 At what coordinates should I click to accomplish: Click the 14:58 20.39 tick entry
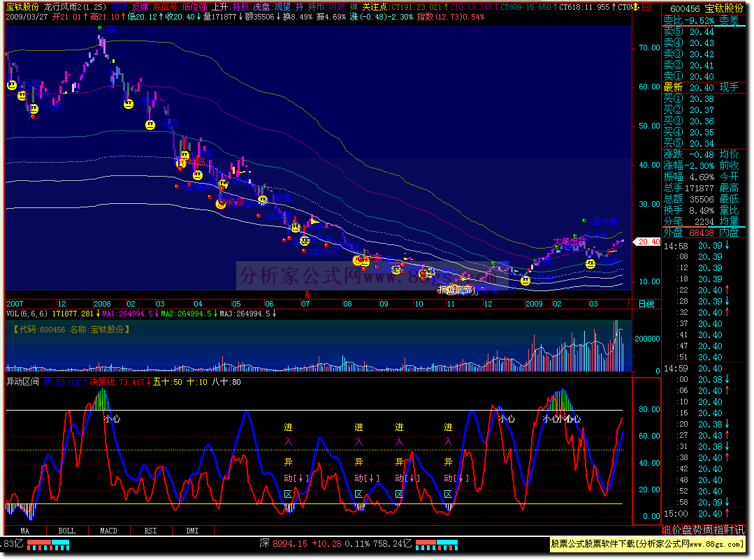[x=697, y=246]
